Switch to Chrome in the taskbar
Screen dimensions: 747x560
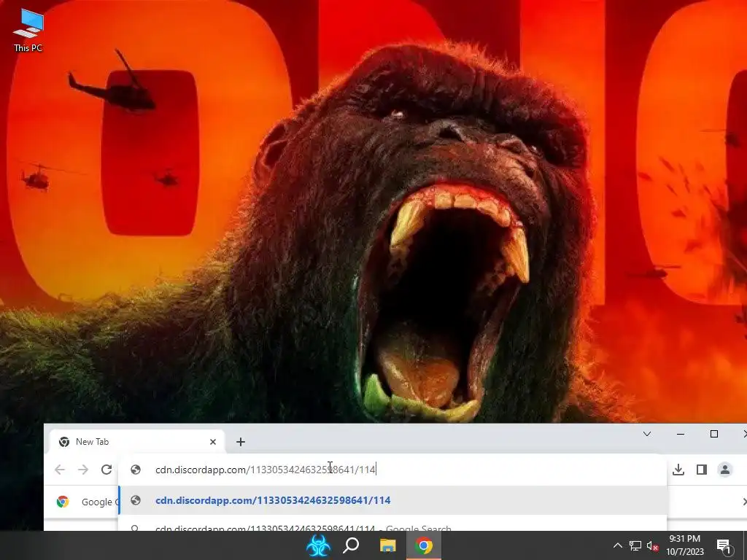[424, 545]
